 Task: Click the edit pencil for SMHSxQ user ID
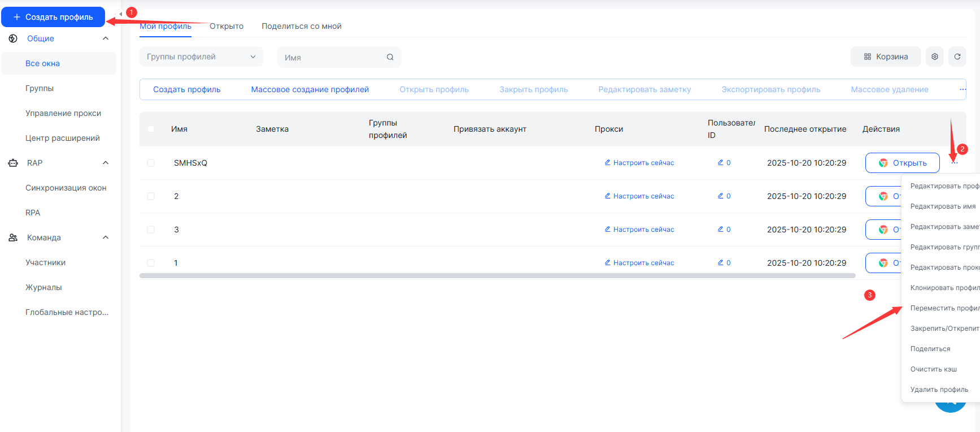pyautogui.click(x=721, y=163)
